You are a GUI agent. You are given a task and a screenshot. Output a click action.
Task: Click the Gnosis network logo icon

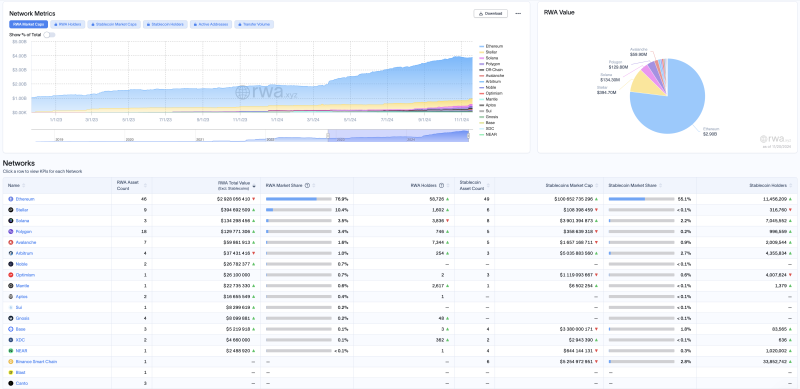11,318
